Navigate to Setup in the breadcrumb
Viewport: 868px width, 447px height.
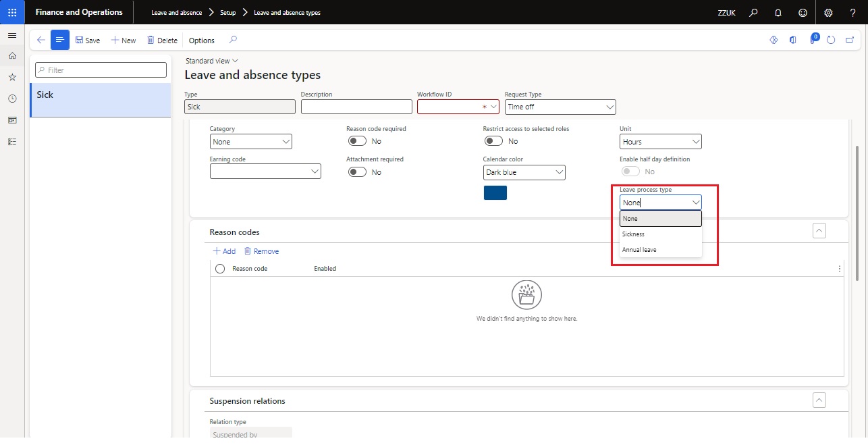coord(227,12)
